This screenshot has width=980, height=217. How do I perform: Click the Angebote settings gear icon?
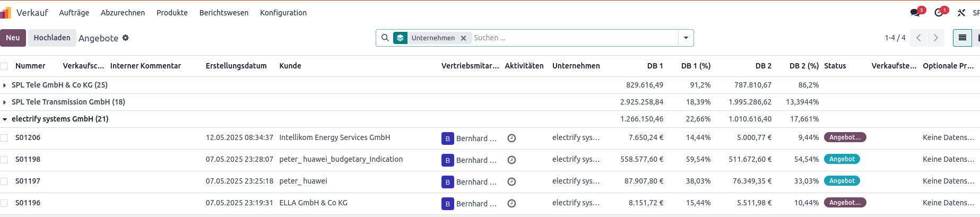(126, 38)
